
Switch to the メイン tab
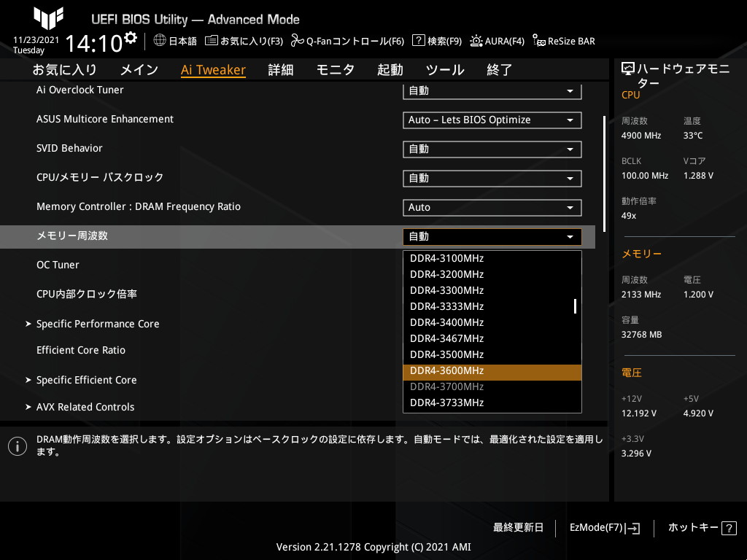tap(139, 69)
